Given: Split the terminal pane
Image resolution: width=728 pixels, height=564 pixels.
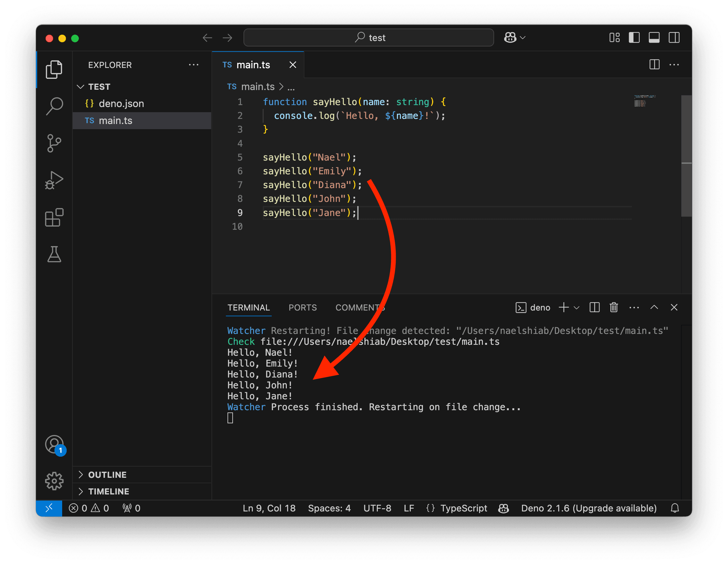Looking at the screenshot, I should click(x=594, y=307).
